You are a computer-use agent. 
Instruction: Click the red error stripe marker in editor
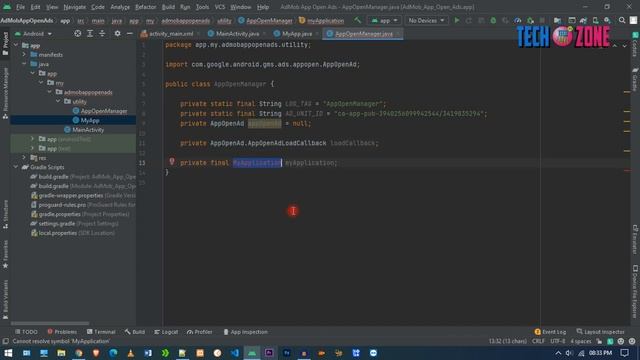[627, 170]
